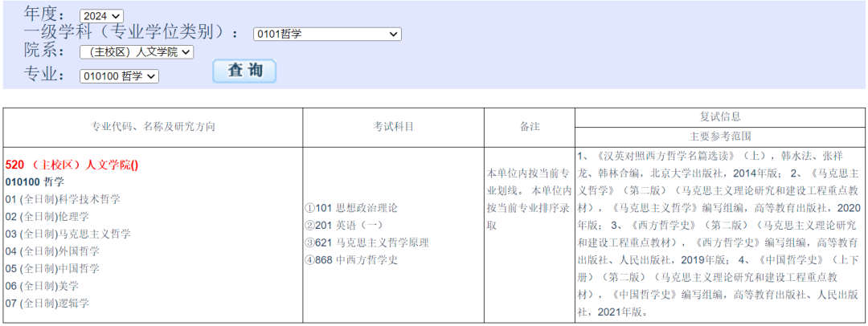This screenshot has width=868, height=326.
Task: Open the 院系 dropdown showing 人文学院
Action: pos(137,52)
